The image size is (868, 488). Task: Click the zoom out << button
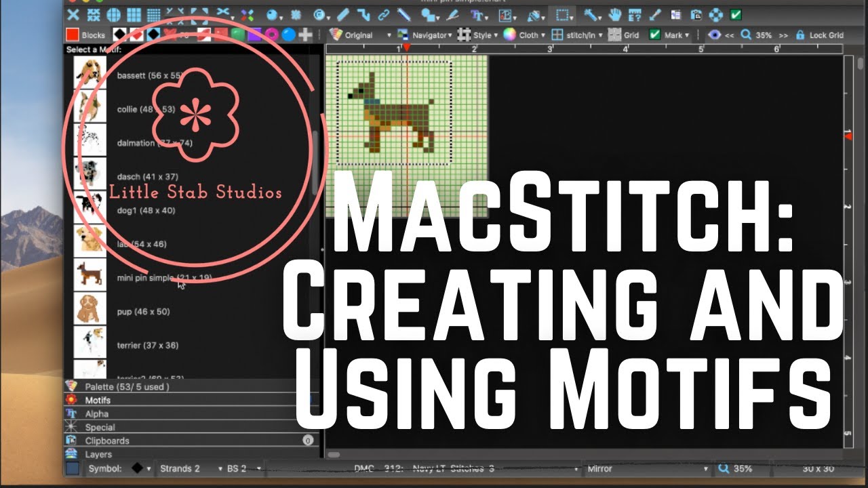(x=729, y=35)
